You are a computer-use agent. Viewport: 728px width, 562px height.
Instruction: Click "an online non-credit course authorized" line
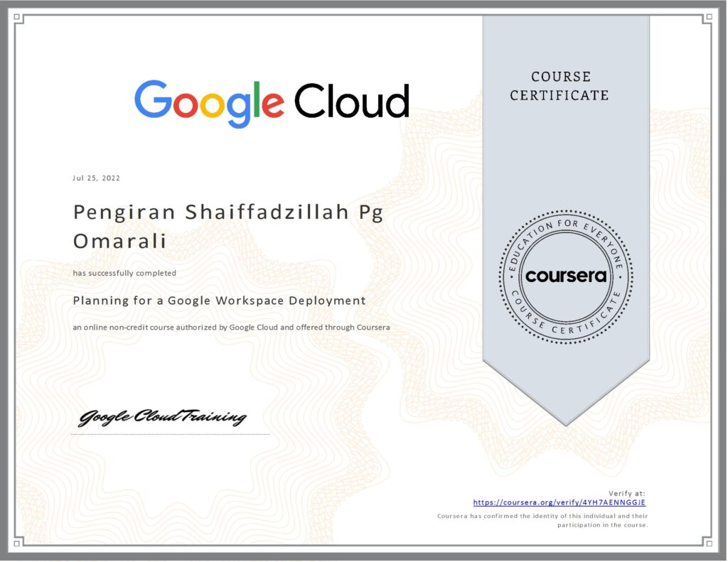(231, 327)
